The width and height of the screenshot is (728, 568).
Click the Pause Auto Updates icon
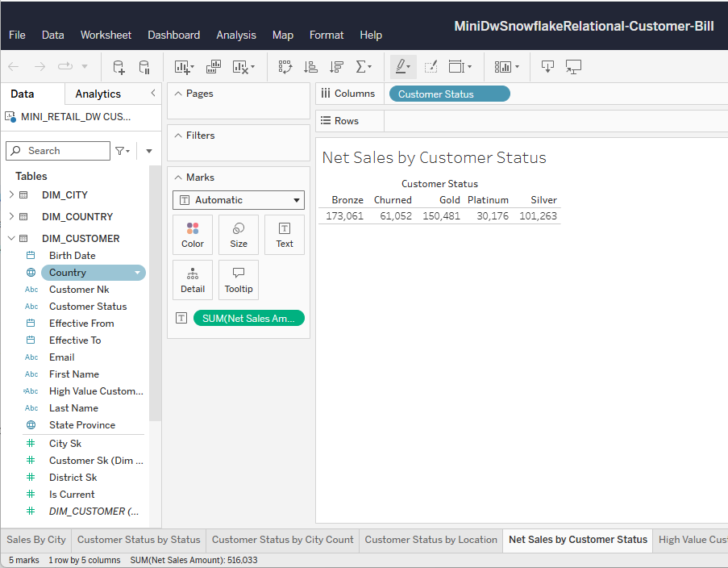coord(144,67)
